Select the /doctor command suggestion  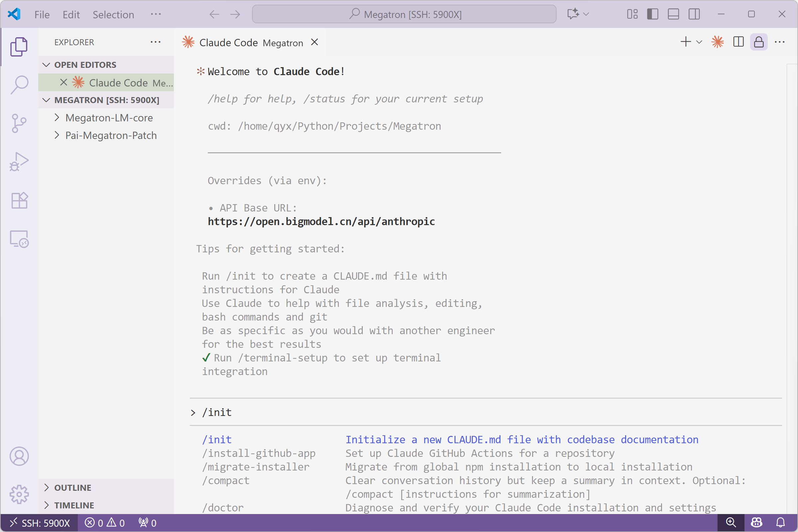click(x=459, y=508)
